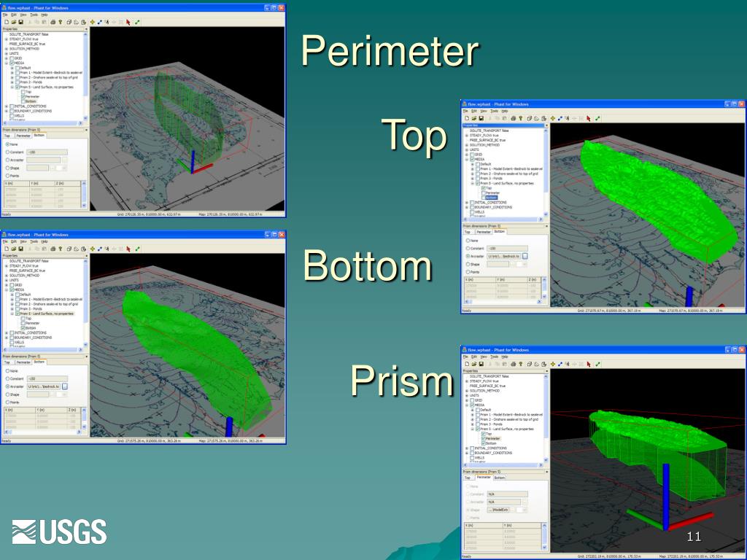Expand Default media node in Prism window tree
The image size is (747, 560).
472,410
